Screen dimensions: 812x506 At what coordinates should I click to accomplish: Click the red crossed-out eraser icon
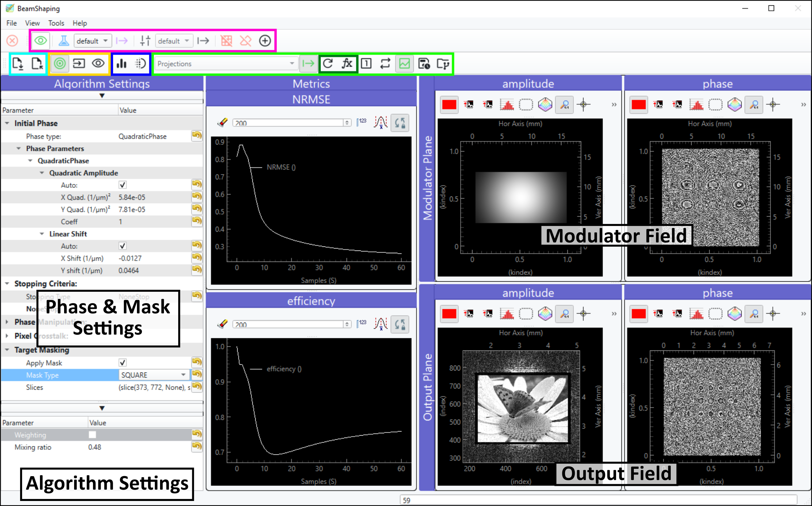[x=246, y=41]
